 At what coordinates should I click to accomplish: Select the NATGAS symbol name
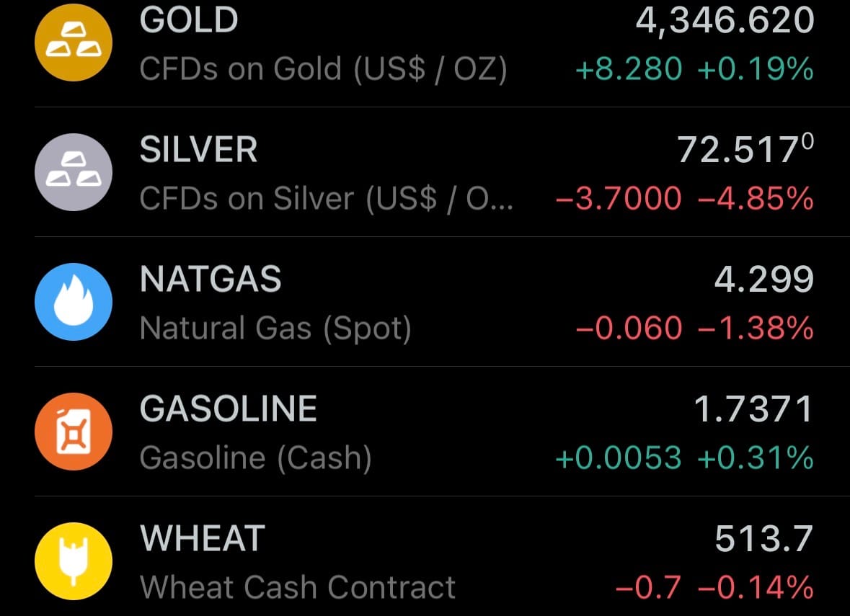(x=211, y=280)
